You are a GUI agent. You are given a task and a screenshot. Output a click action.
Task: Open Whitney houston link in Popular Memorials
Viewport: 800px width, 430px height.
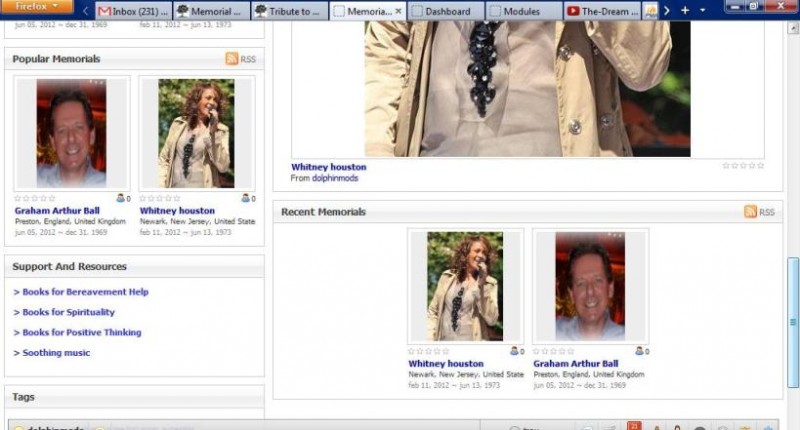(177, 211)
